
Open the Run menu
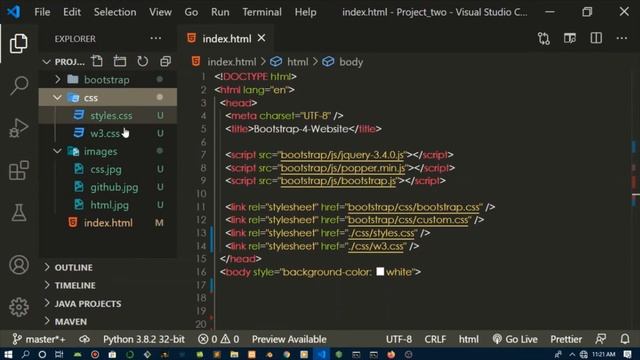pos(220,12)
